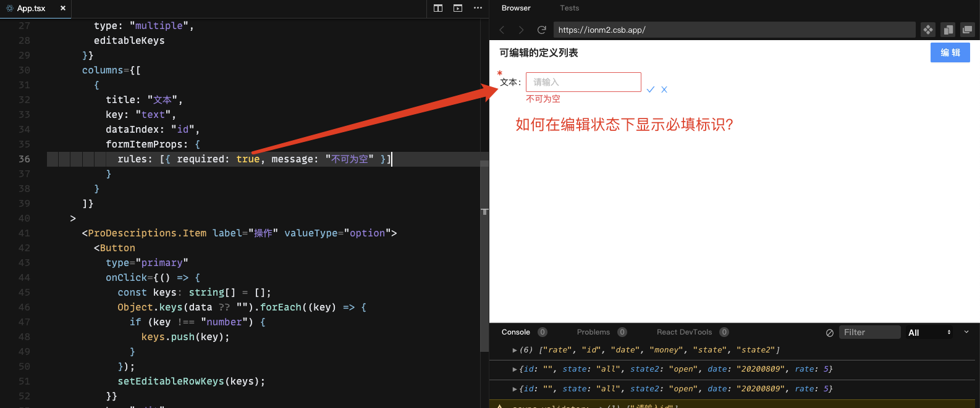Click the ProDescriptions.Item label="操作" line
980x408 pixels.
[x=239, y=233]
